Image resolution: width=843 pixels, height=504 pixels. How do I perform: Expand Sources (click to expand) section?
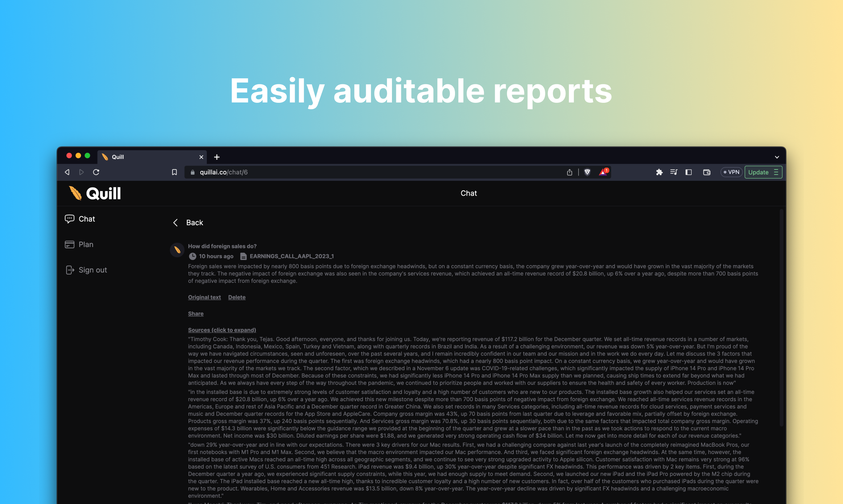click(x=222, y=330)
